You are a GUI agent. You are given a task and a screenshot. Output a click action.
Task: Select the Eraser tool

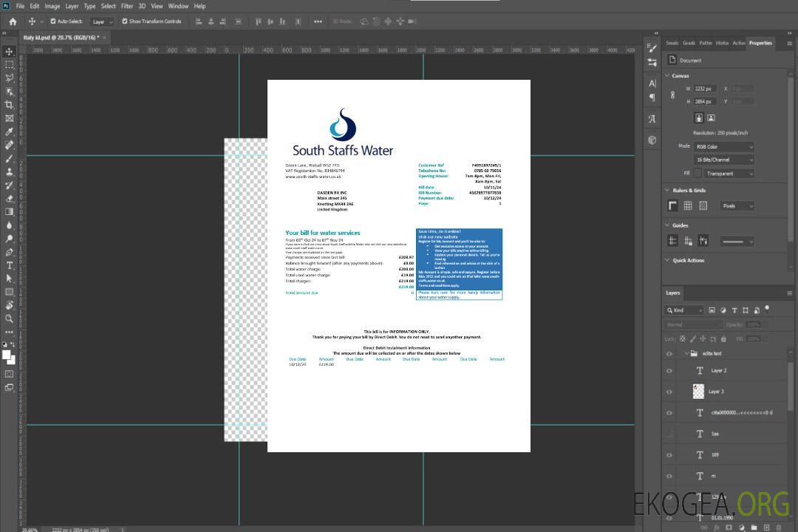click(9, 199)
